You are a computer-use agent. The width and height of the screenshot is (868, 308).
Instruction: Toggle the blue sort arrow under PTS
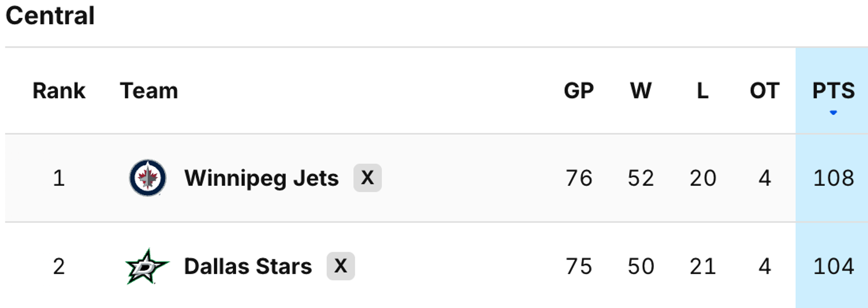(x=833, y=113)
